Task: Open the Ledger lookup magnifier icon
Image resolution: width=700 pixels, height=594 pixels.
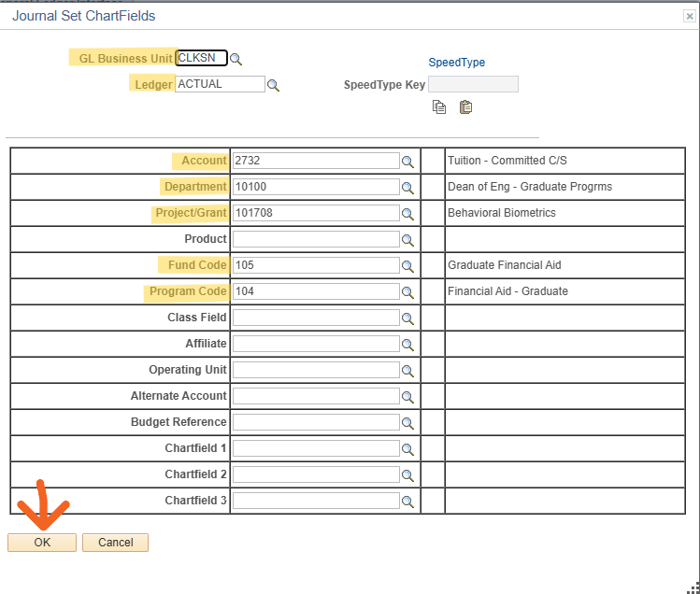Action: coord(273,85)
